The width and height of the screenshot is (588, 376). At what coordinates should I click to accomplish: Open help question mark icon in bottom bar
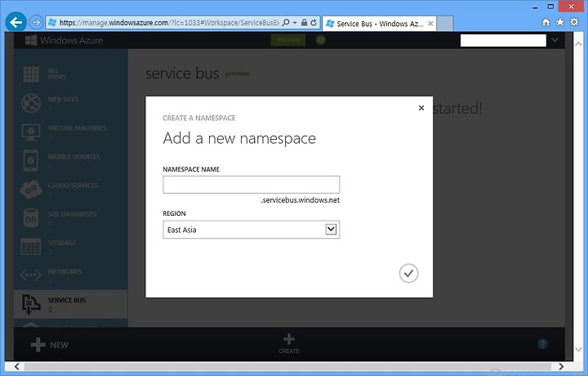click(542, 344)
